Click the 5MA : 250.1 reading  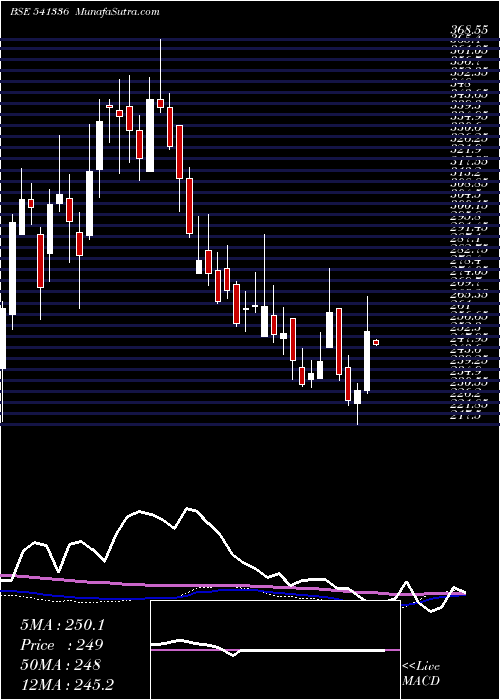pos(62,625)
